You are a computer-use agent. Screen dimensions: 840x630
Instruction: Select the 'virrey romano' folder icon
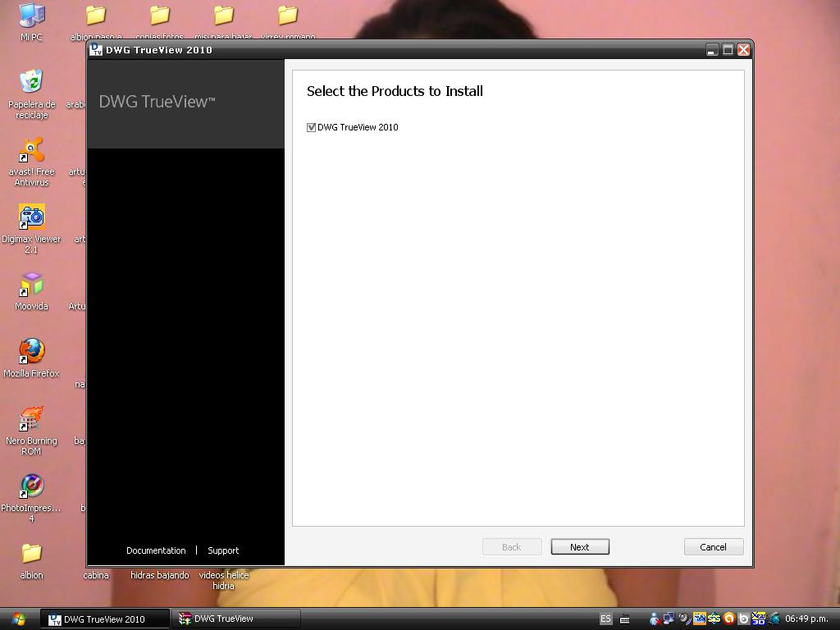288,15
